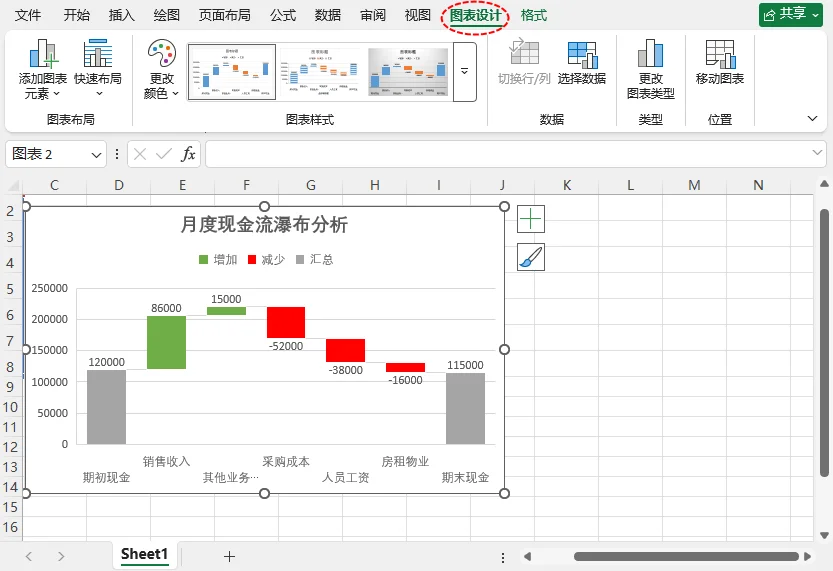Click the chart elements plus button
This screenshot has height=571, width=833.
[x=531, y=219]
